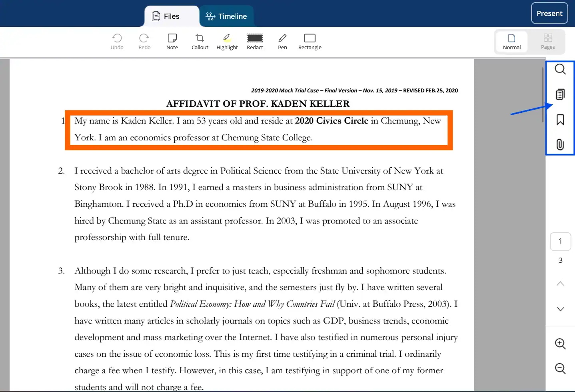Switch to Pages view mode

pos(548,42)
